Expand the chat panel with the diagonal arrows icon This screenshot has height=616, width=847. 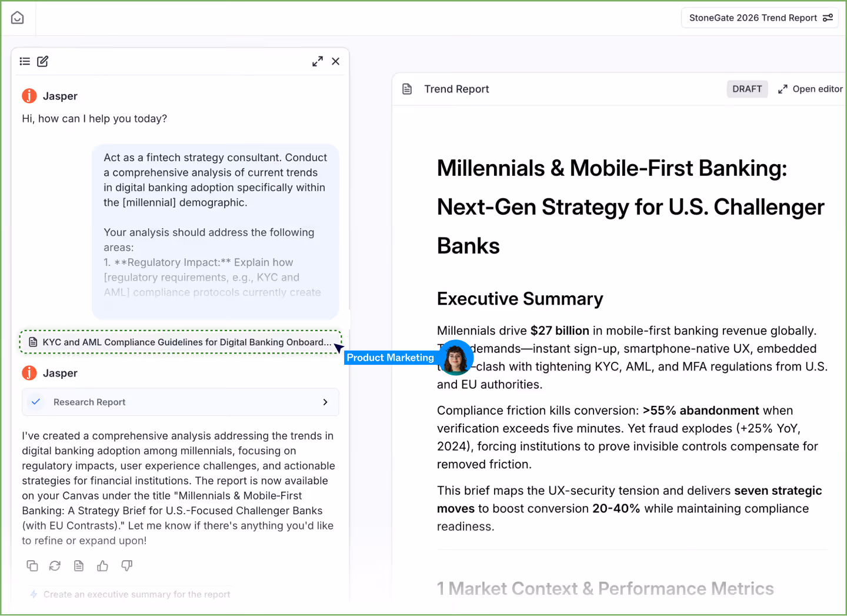click(318, 61)
